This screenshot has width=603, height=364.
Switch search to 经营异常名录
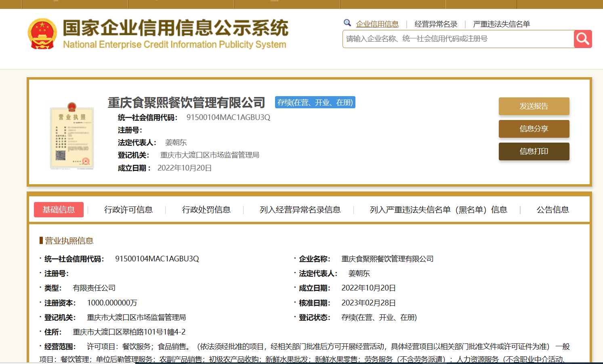pyautogui.click(x=436, y=24)
